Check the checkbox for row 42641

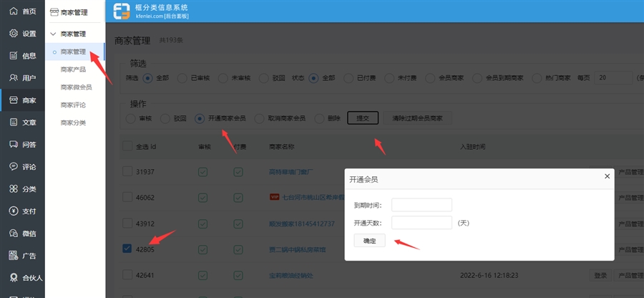(127, 275)
